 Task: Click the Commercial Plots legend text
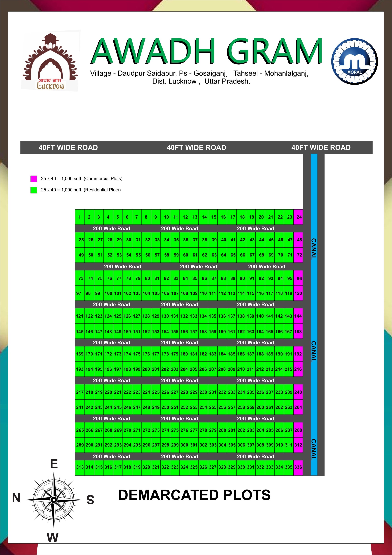tap(82, 179)
